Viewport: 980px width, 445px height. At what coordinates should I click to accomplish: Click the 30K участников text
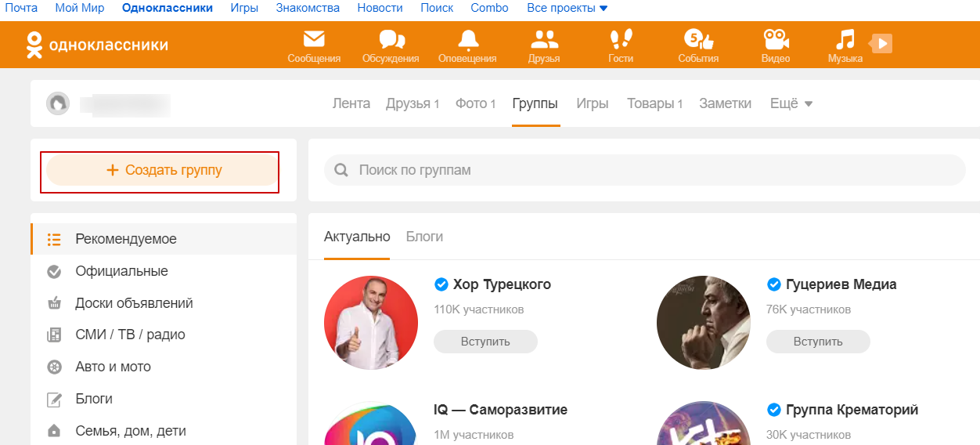click(x=809, y=435)
